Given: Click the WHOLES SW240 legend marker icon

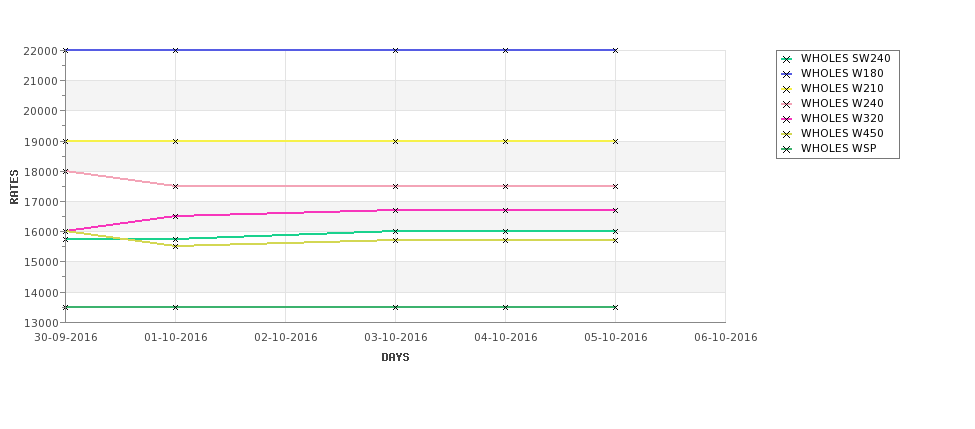Looking at the screenshot, I should pyautogui.click(x=787, y=59).
